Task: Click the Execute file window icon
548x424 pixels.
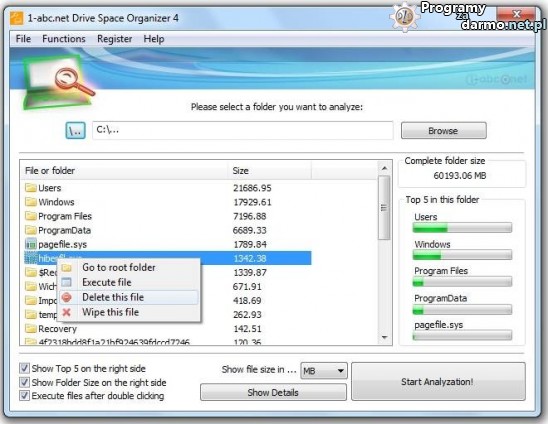Action: coord(66,282)
